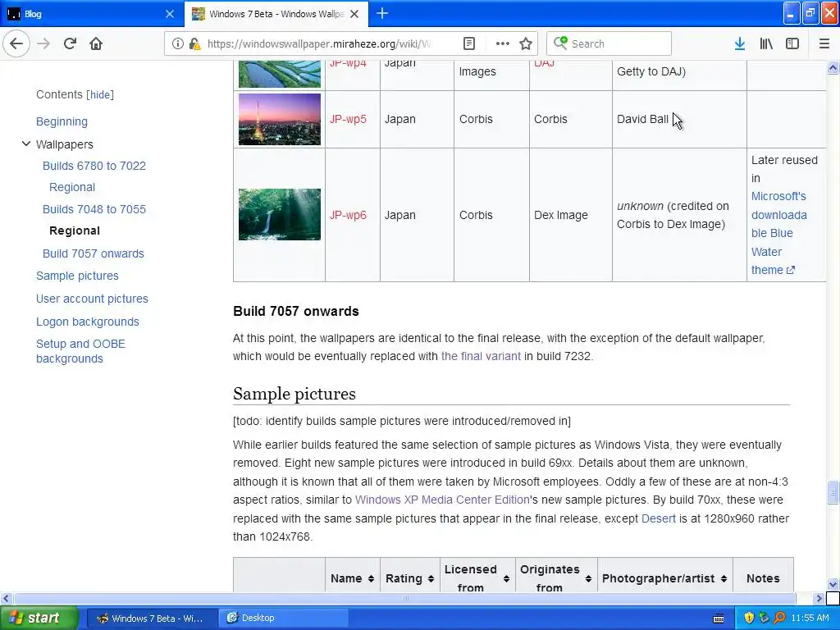Open Windows XP Media Center Edition link
Screen dimensions: 840x630
pos(442,500)
